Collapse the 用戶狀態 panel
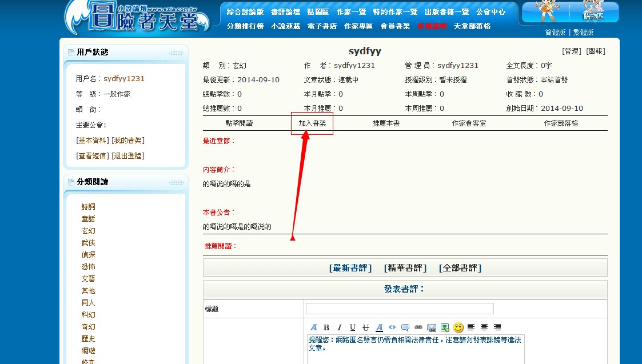Screen dimensions: 642x364 point(176,52)
